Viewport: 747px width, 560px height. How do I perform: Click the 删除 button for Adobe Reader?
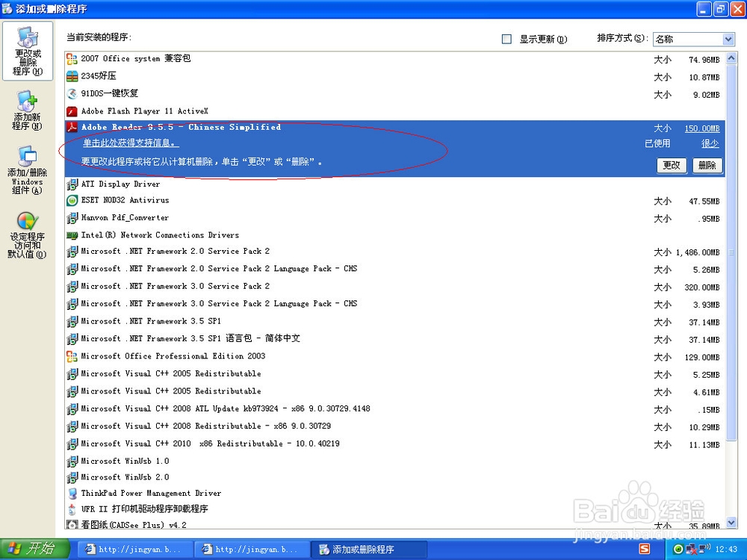[x=707, y=165]
